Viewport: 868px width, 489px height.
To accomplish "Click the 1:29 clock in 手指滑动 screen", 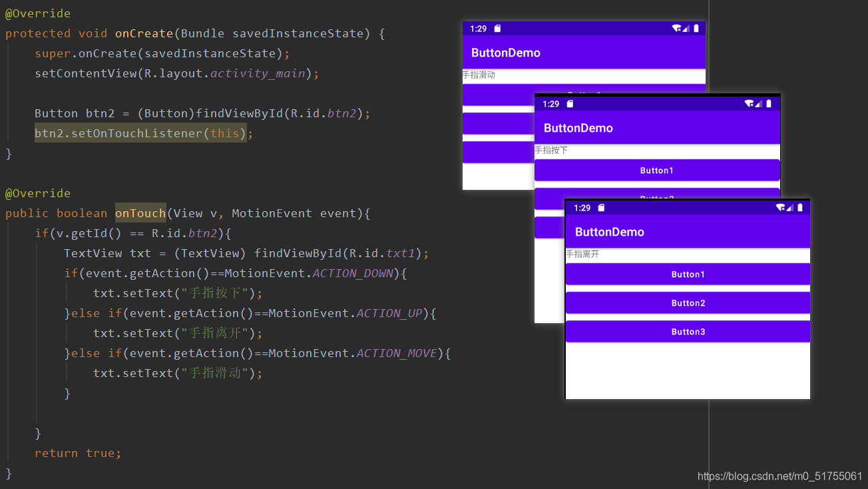I will (x=478, y=29).
